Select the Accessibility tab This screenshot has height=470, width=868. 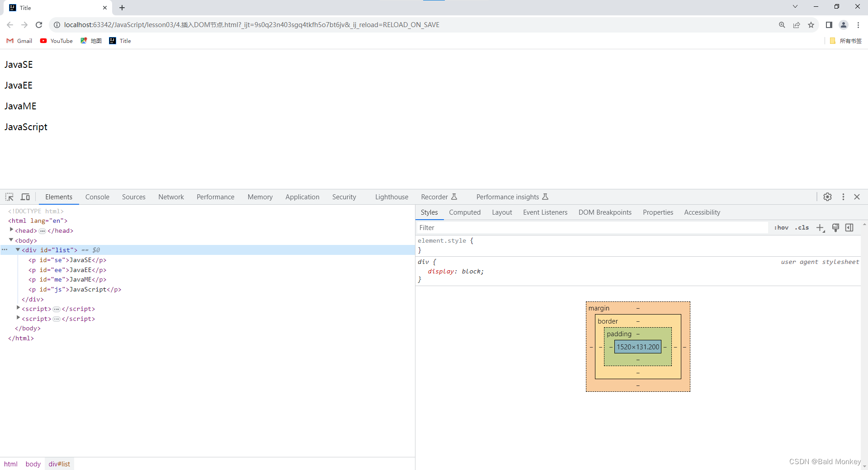coord(702,212)
